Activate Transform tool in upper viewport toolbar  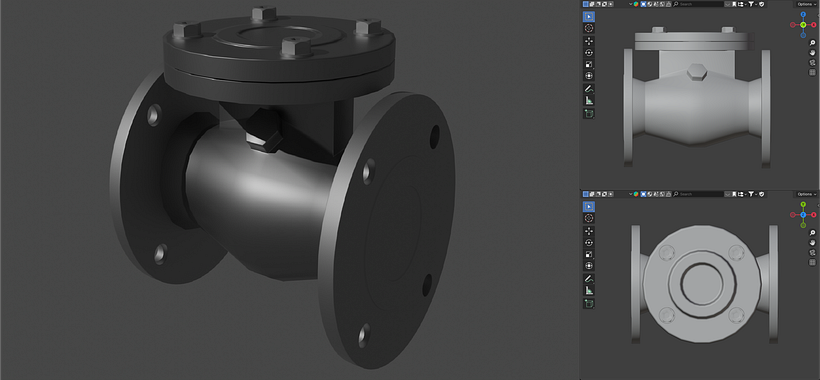click(589, 77)
